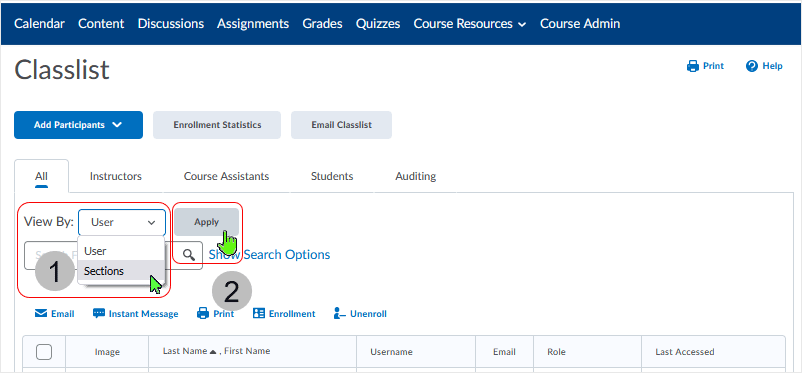This screenshot has width=802, height=373.
Task: Choose User in View By list
Action: click(121, 251)
